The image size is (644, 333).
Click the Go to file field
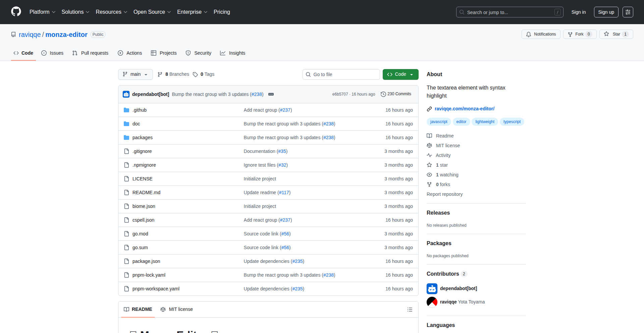click(x=341, y=74)
